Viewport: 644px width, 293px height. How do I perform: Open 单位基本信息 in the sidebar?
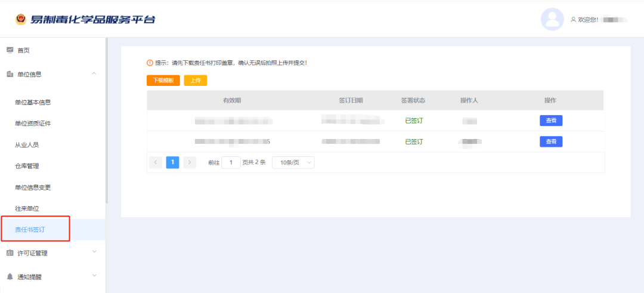(x=33, y=102)
